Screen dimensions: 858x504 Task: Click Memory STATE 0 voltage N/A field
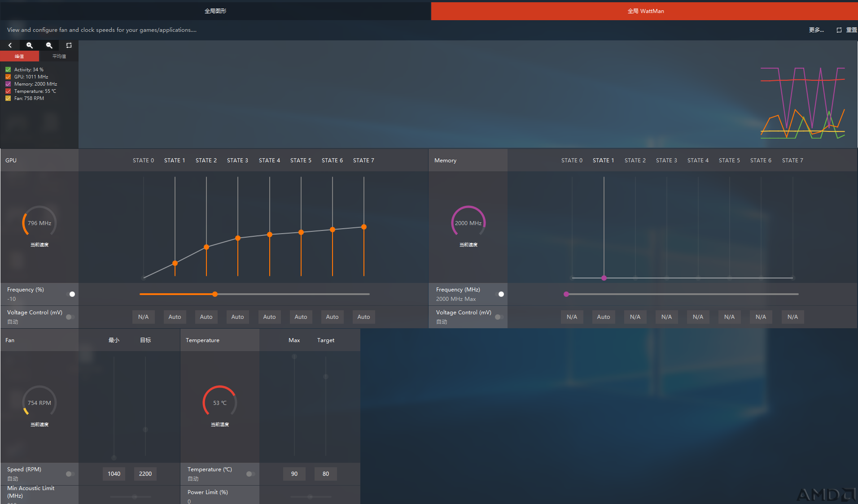[572, 317]
